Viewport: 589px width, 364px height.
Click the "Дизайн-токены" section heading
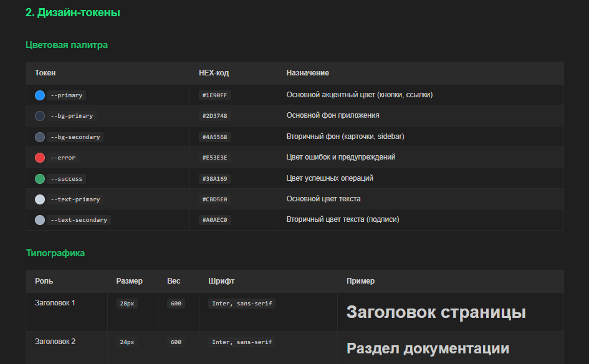pos(73,12)
